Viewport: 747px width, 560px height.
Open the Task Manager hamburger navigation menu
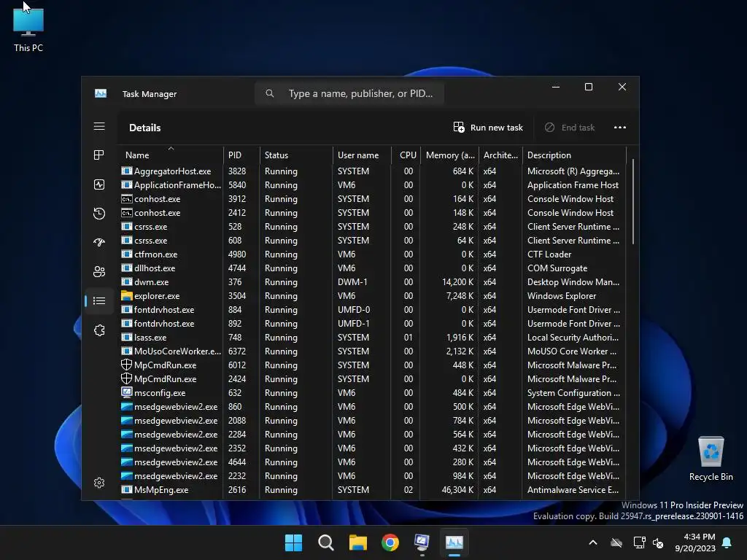click(99, 126)
